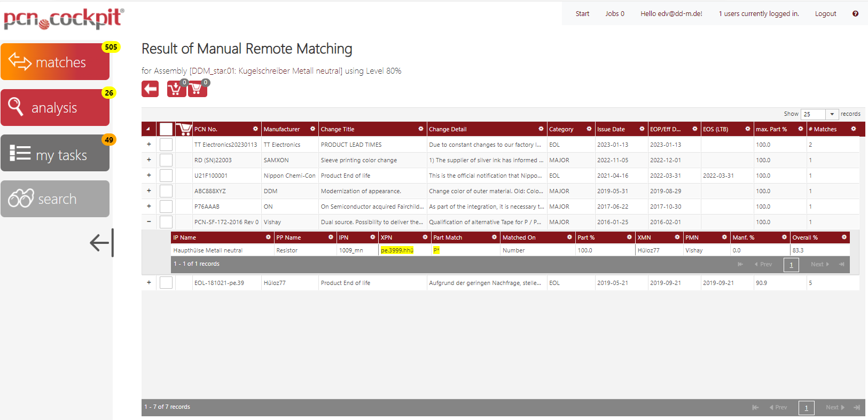
Task: Collapse the PCN-SF-172-2016 Rev 0 row
Action: [149, 221]
